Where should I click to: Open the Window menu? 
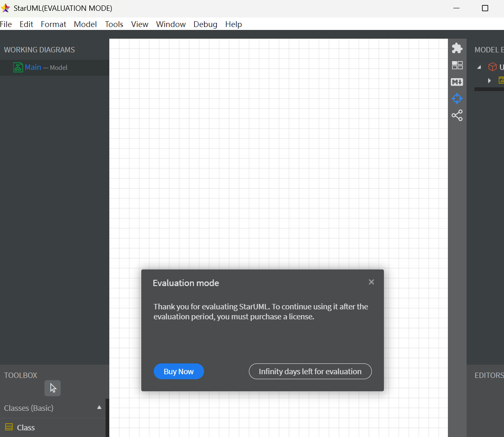[171, 24]
